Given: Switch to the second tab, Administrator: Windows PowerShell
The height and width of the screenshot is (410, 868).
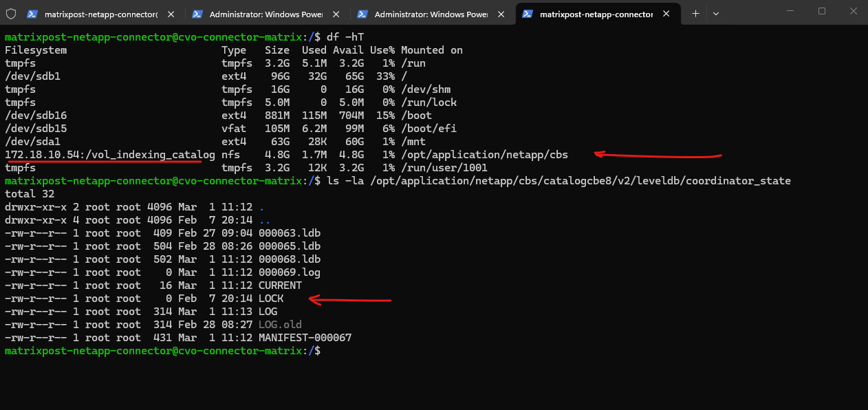Looking at the screenshot, I should (261, 14).
